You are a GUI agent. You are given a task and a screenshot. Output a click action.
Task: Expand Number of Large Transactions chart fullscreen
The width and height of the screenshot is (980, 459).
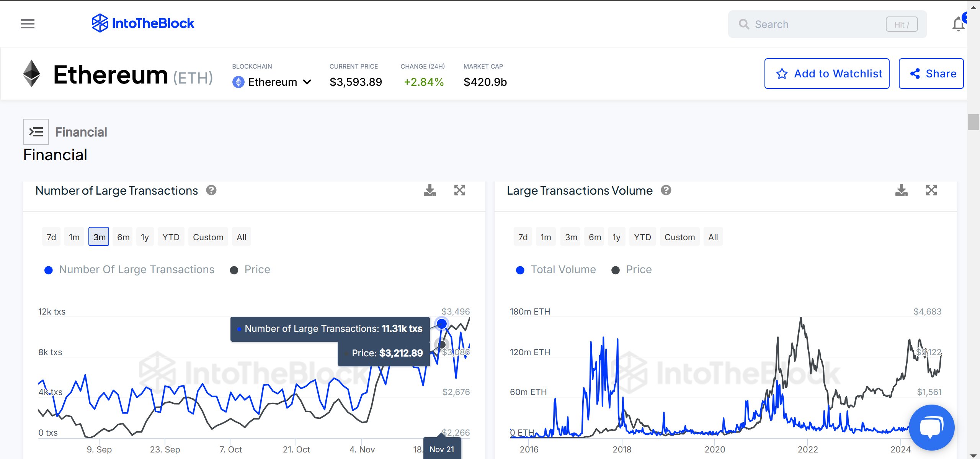pyautogui.click(x=460, y=190)
